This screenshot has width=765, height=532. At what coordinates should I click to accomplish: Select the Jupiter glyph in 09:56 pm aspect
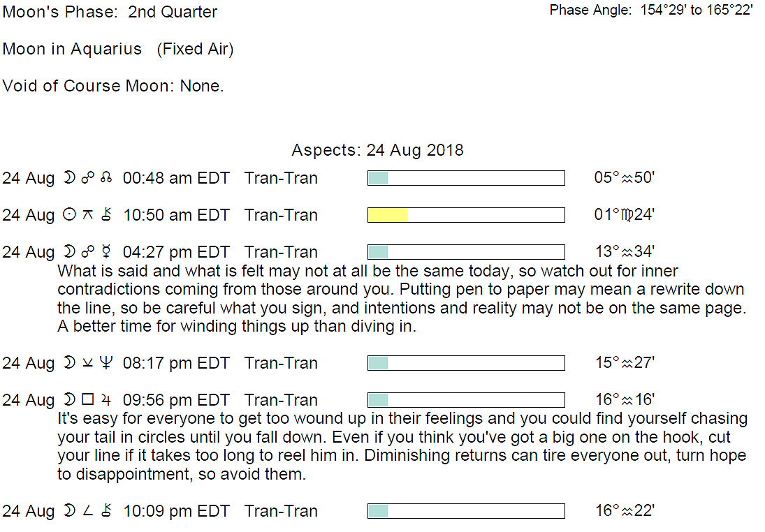pyautogui.click(x=106, y=401)
